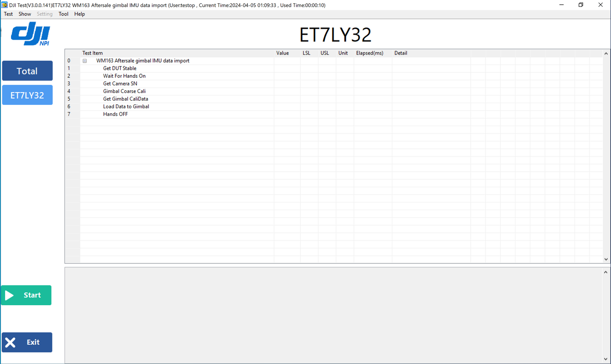Select the Gimbal Coarse Cali row

(x=124, y=91)
